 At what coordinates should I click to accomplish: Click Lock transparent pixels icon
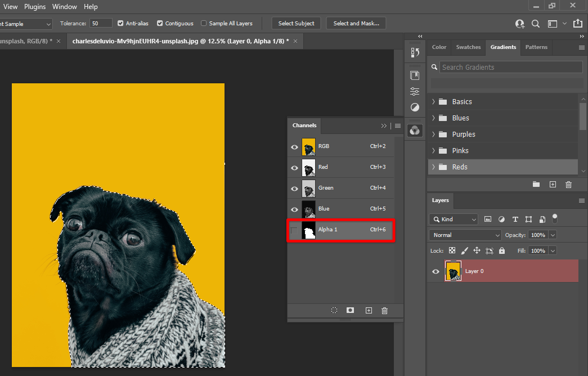pyautogui.click(x=452, y=250)
